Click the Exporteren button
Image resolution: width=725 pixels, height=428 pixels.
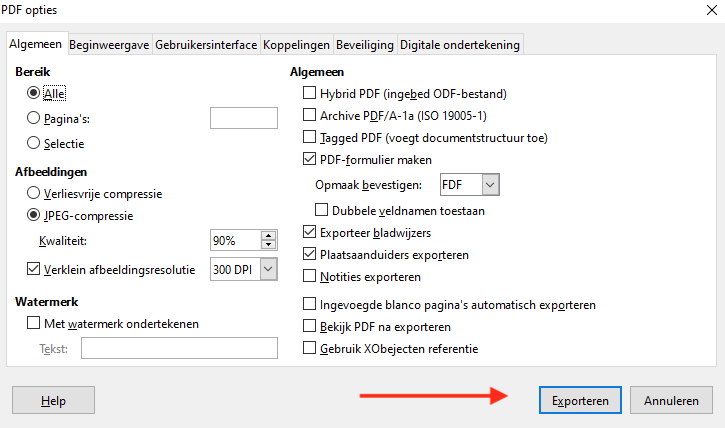tap(580, 401)
